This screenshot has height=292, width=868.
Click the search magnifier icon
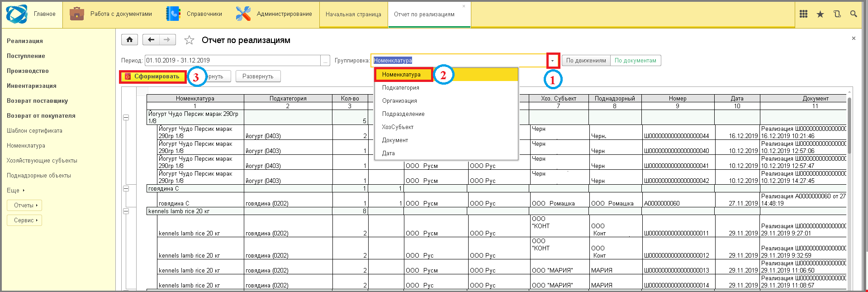[x=854, y=14]
